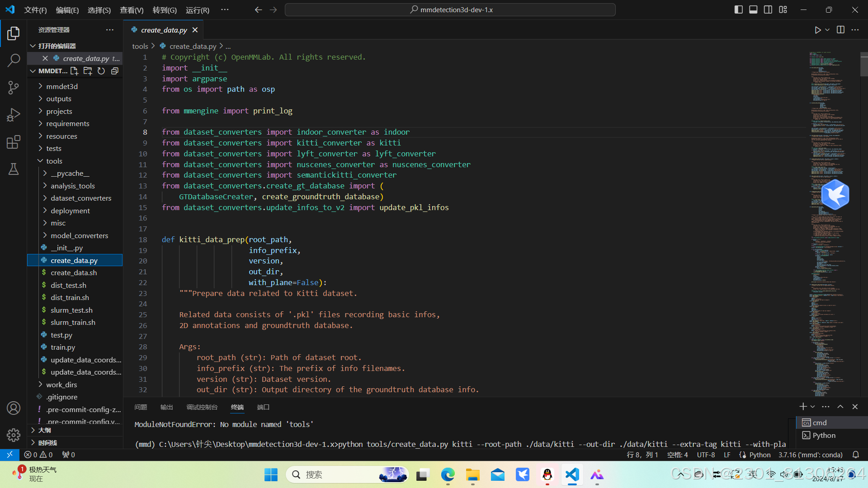The height and width of the screenshot is (488, 868).
Task: Collapse all folders in explorer
Action: [x=115, y=71]
